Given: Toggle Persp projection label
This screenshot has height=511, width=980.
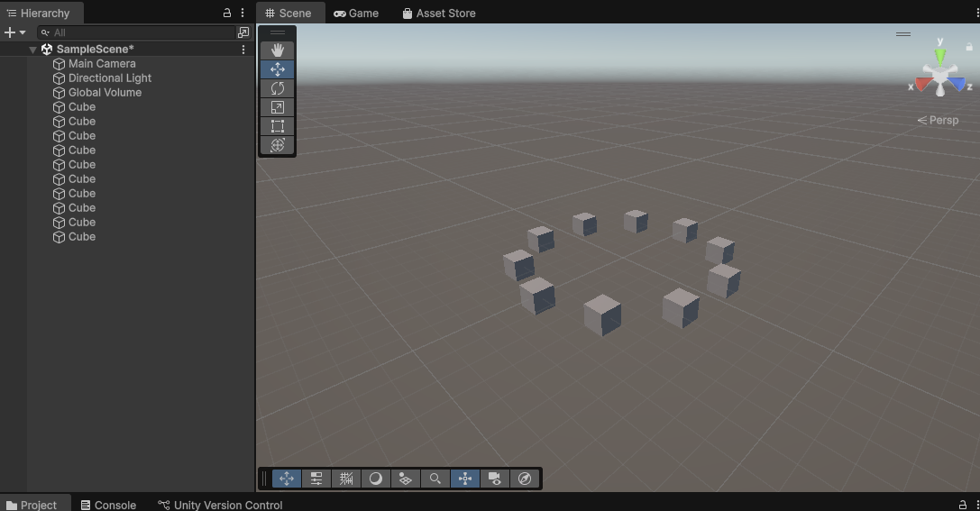Looking at the screenshot, I should coord(938,120).
